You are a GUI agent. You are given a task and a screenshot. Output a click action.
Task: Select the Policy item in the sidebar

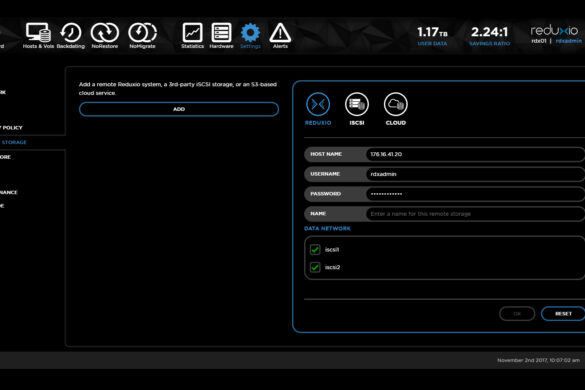[11, 128]
